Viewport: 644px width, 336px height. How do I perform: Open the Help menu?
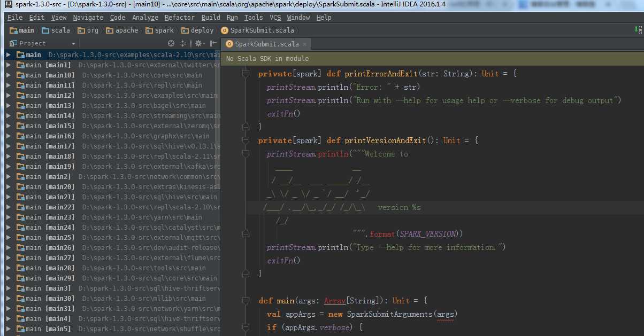point(324,17)
